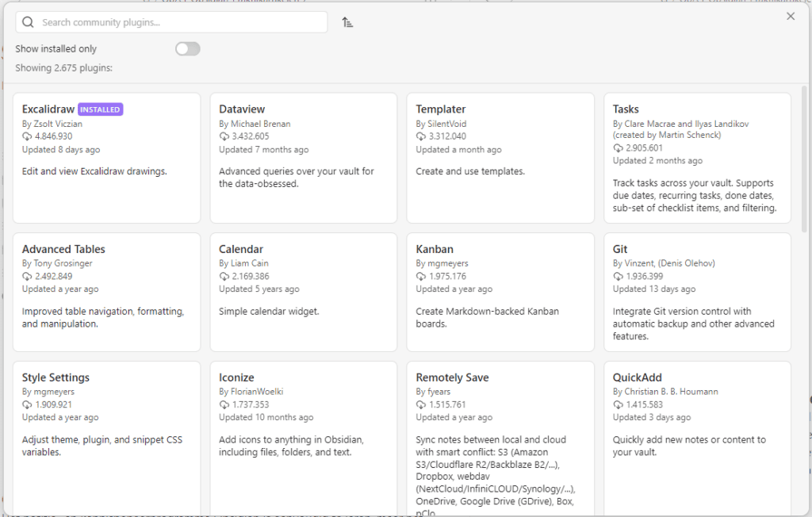Image resolution: width=812 pixels, height=517 pixels.
Task: Click download icon next to 1.975.176
Action: click(x=420, y=276)
